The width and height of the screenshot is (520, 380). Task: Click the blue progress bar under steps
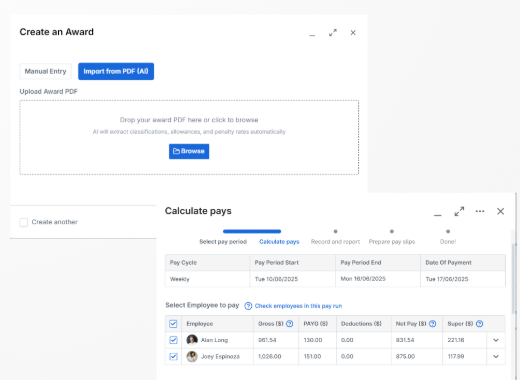point(252,231)
